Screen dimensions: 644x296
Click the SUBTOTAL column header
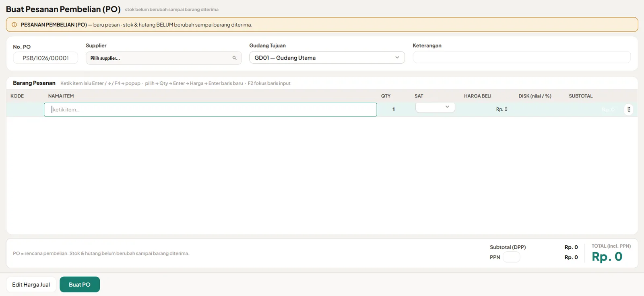[581, 96]
